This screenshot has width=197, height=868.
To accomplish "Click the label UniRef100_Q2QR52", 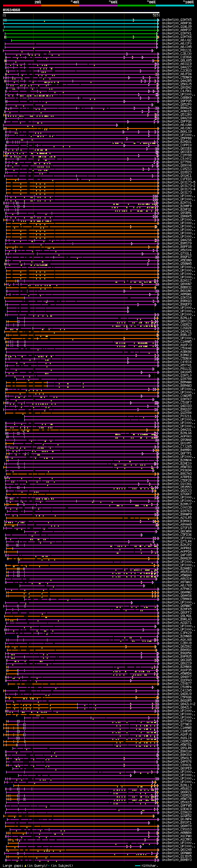I will (x=177, y=816).
